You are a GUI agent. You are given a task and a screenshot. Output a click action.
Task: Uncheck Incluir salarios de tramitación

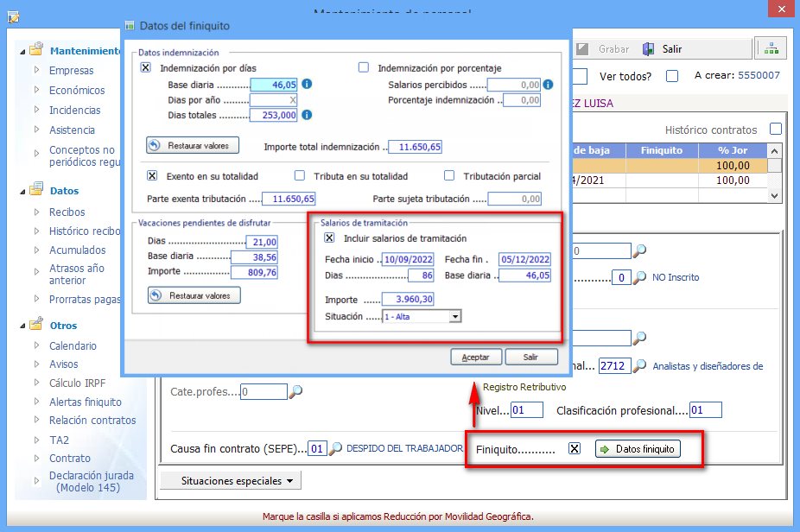tap(329, 238)
